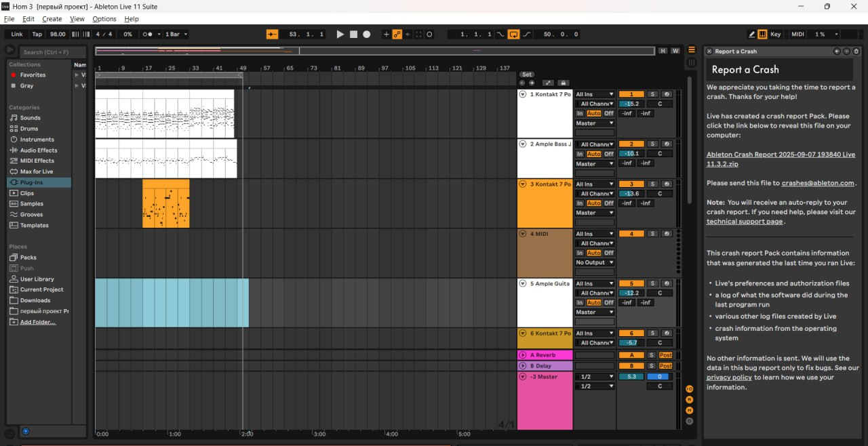The height and width of the screenshot is (446, 868).
Task: Toggle Computer MIDI Keyboard icon
Action: point(762,34)
